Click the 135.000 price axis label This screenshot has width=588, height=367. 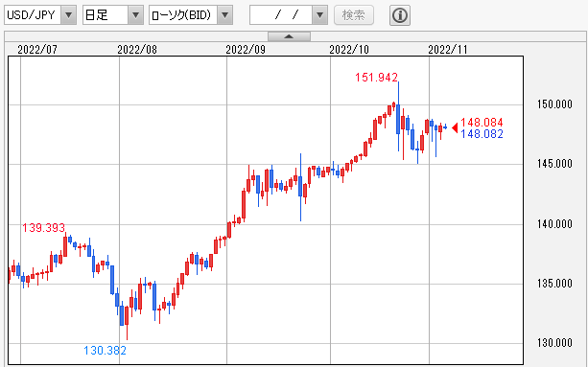click(554, 283)
